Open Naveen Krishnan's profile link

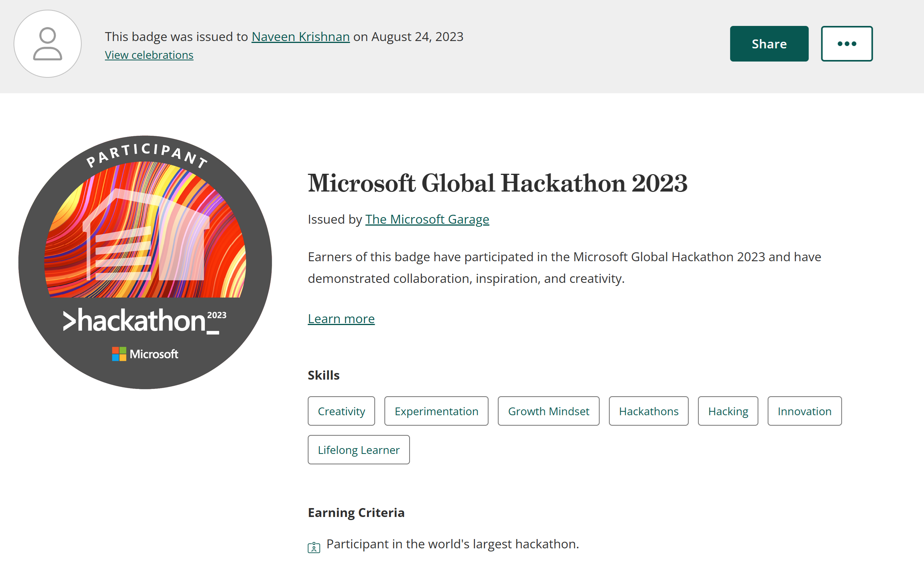pyautogui.click(x=300, y=36)
